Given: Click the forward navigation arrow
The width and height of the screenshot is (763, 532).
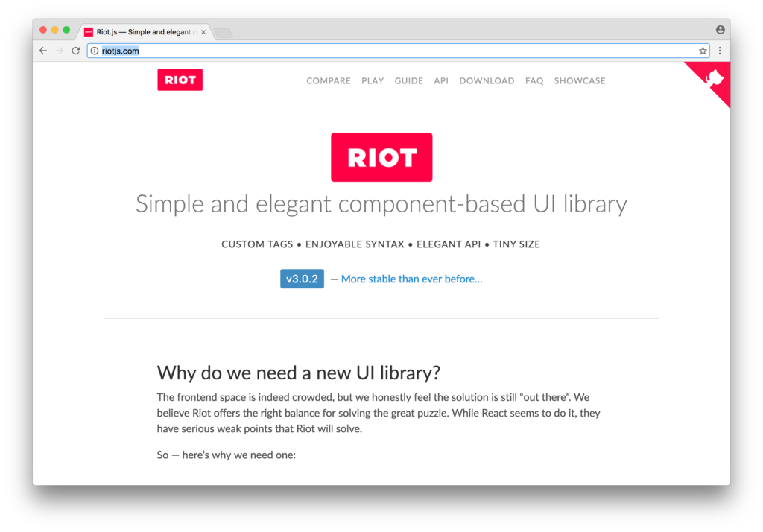Looking at the screenshot, I should tap(60, 51).
